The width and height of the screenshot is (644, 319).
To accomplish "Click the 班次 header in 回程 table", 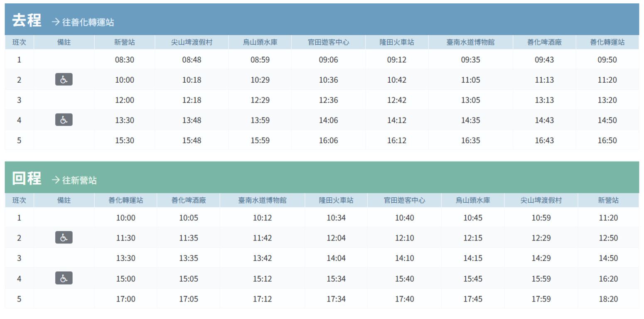I will coord(19,200).
